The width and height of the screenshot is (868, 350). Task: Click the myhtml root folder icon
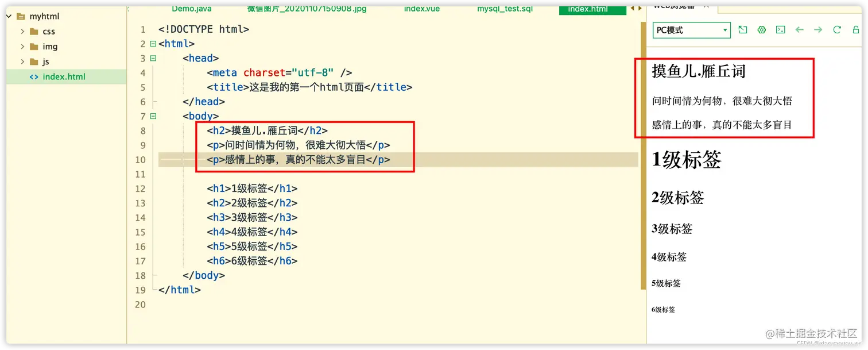coord(21,17)
